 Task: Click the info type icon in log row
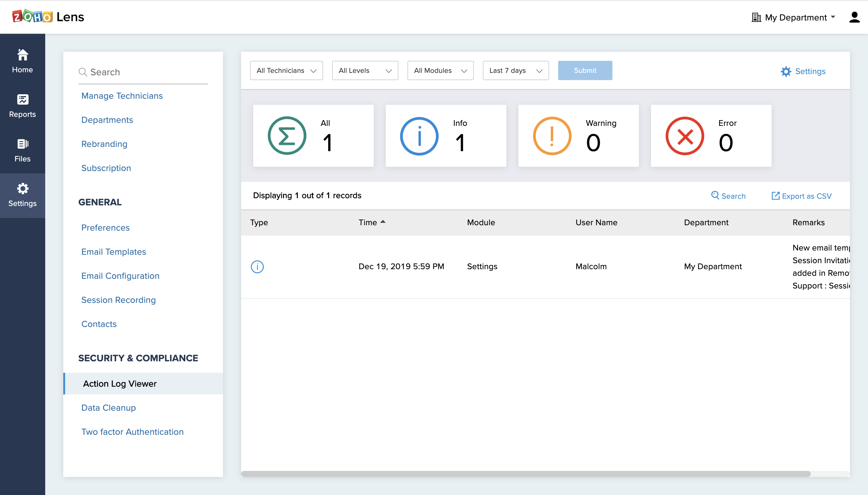tap(257, 266)
